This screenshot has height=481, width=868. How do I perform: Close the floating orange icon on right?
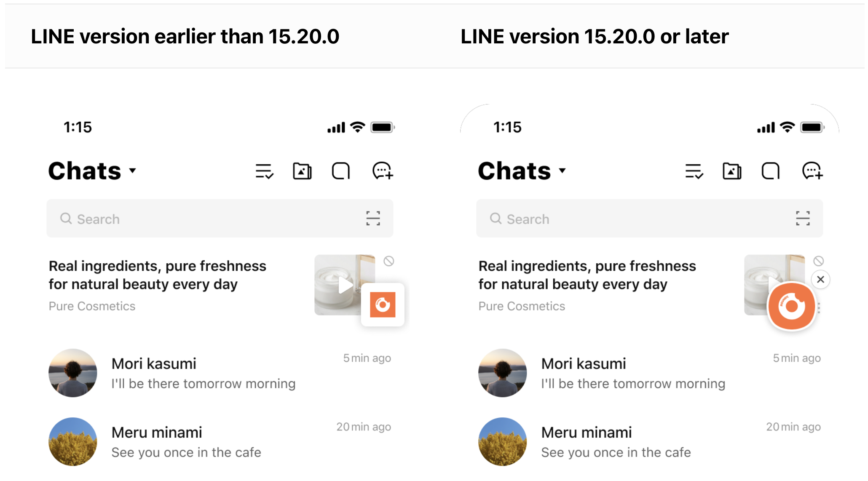pos(820,279)
